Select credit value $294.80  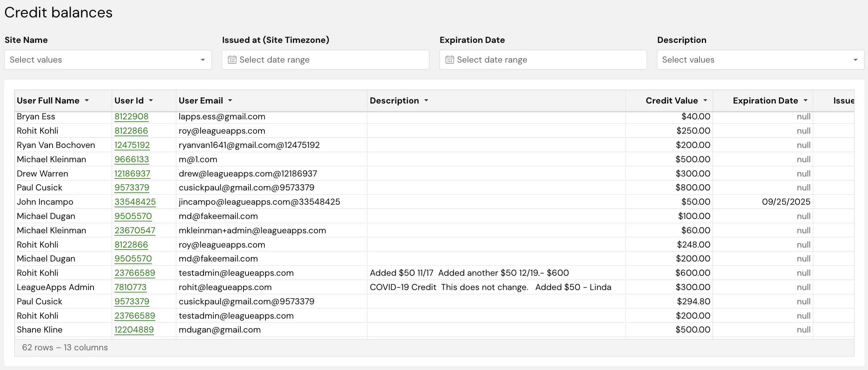point(693,302)
